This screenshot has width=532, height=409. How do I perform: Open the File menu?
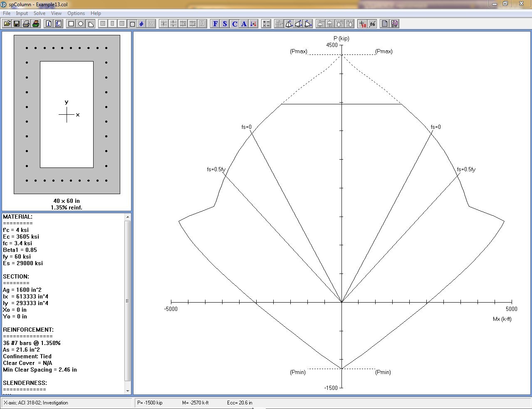(x=7, y=13)
